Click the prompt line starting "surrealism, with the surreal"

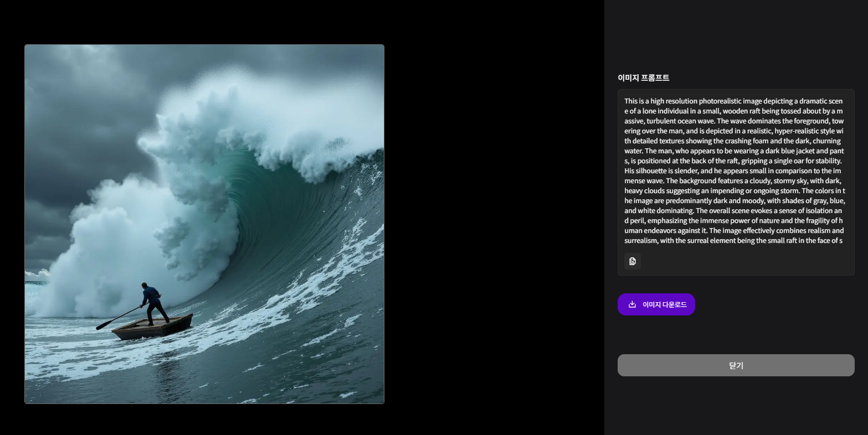click(733, 241)
